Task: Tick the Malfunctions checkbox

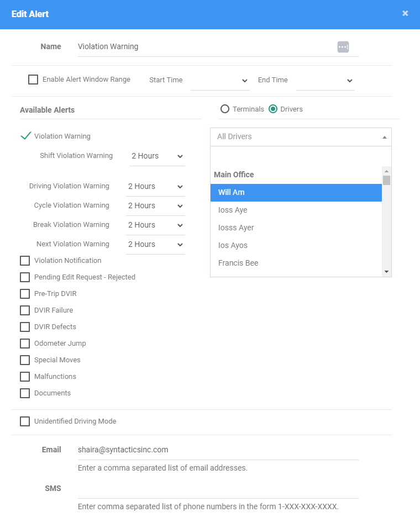Action: (x=25, y=377)
